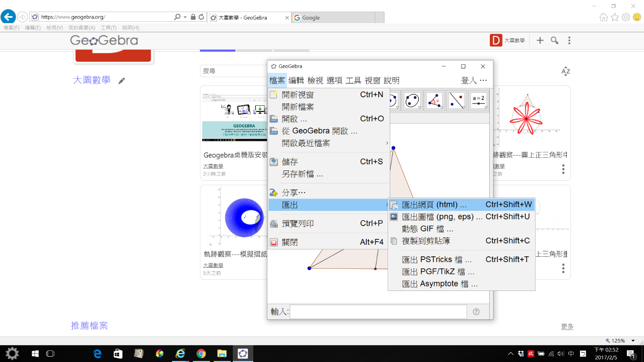Image resolution: width=644 pixels, height=362 pixels.
Task: Open the 視窗 menu in GeoGebra
Action: pos(373,80)
